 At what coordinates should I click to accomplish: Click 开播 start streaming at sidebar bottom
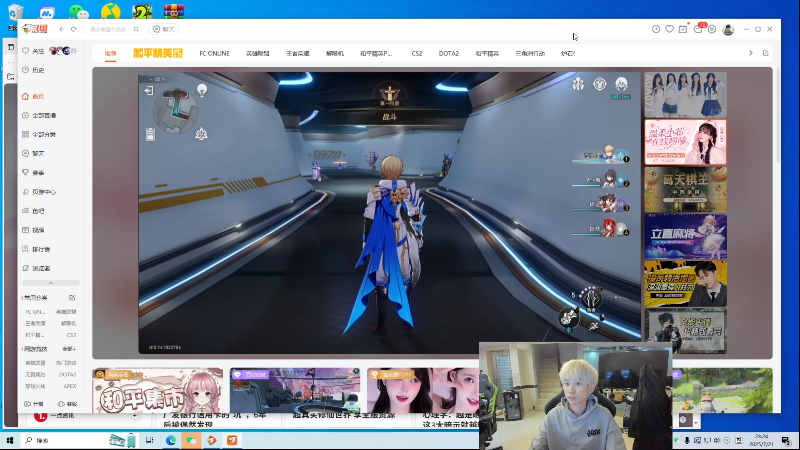(x=34, y=404)
